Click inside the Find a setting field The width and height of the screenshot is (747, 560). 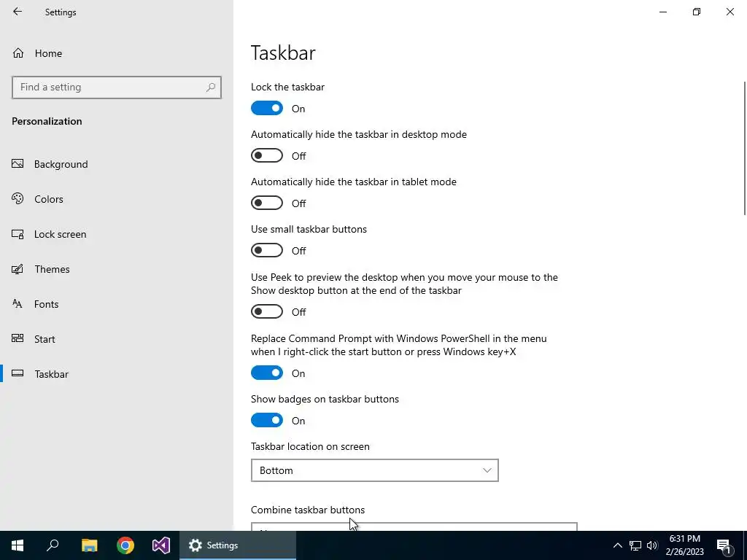(x=116, y=87)
